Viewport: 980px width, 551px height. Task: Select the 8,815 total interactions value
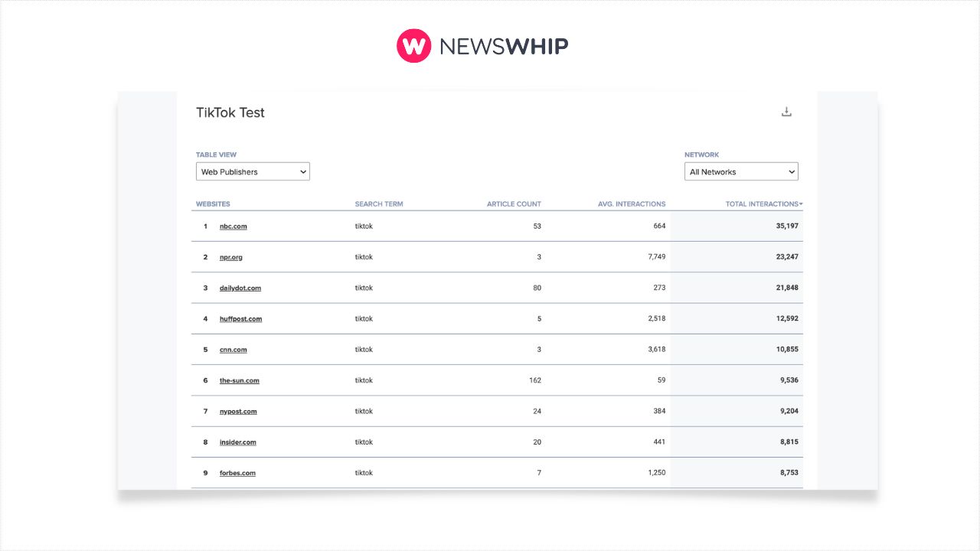[x=789, y=442]
